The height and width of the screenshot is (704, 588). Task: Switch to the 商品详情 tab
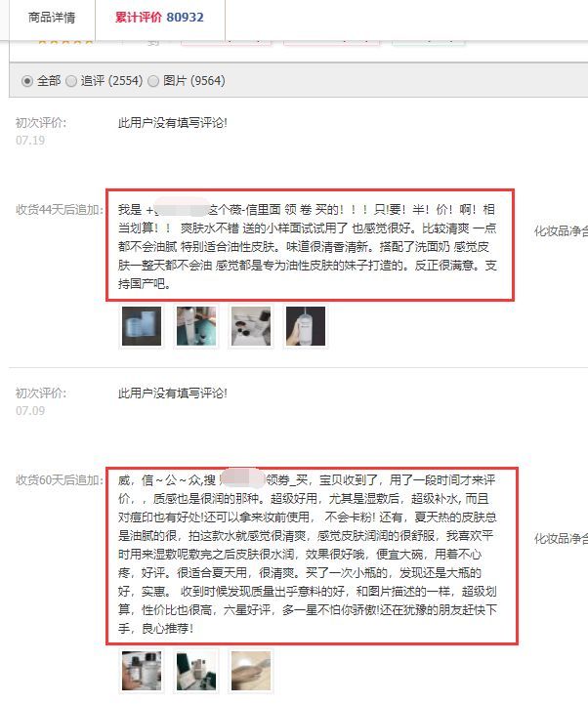(x=52, y=18)
